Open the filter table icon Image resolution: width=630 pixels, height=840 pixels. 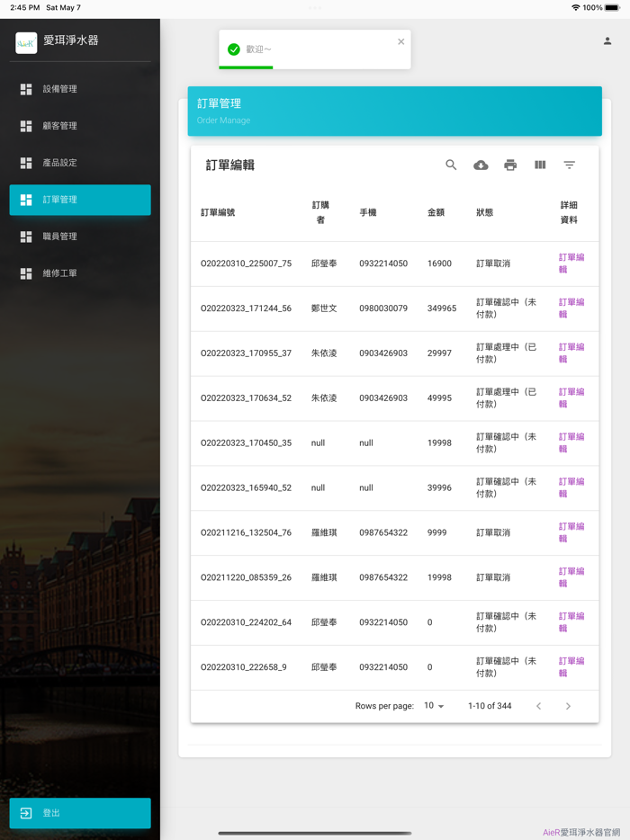570,165
